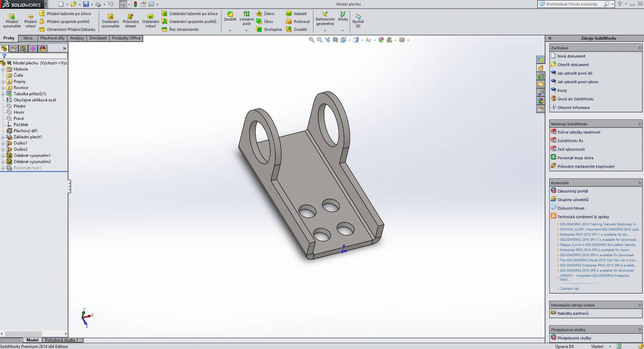644x349 pixels.
Task: Click Odebrání rotací tool
Action: click(x=151, y=21)
